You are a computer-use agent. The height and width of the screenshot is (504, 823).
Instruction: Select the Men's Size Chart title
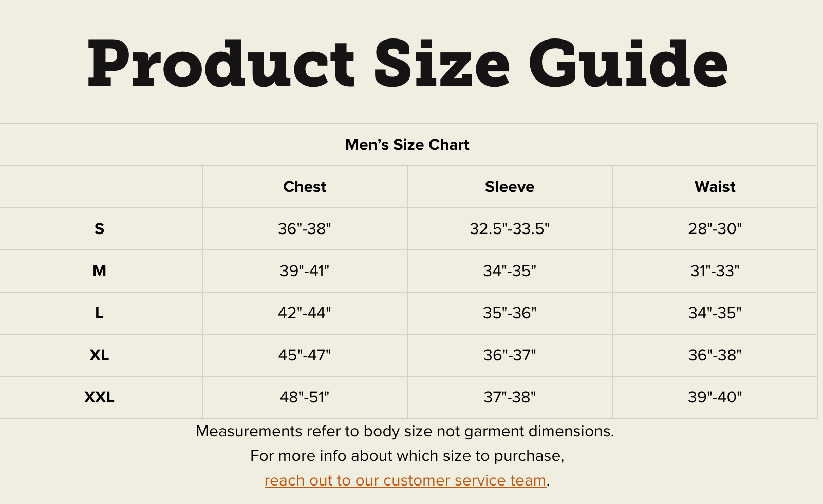tap(407, 145)
